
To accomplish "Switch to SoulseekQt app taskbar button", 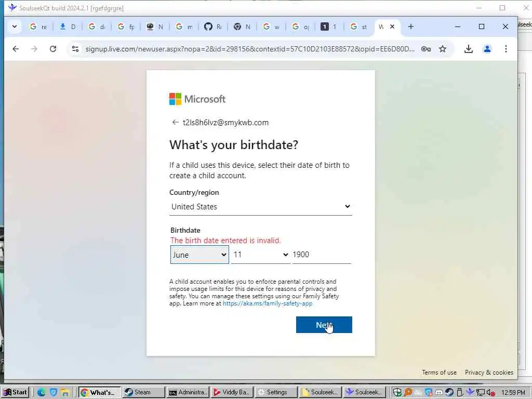I will coord(364,392).
